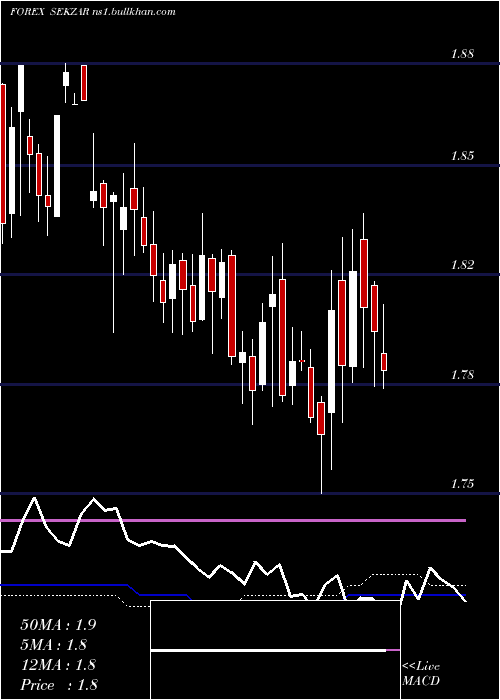Click the 1.75 price axis label
Screen dimensions: 500x700
coord(462,484)
